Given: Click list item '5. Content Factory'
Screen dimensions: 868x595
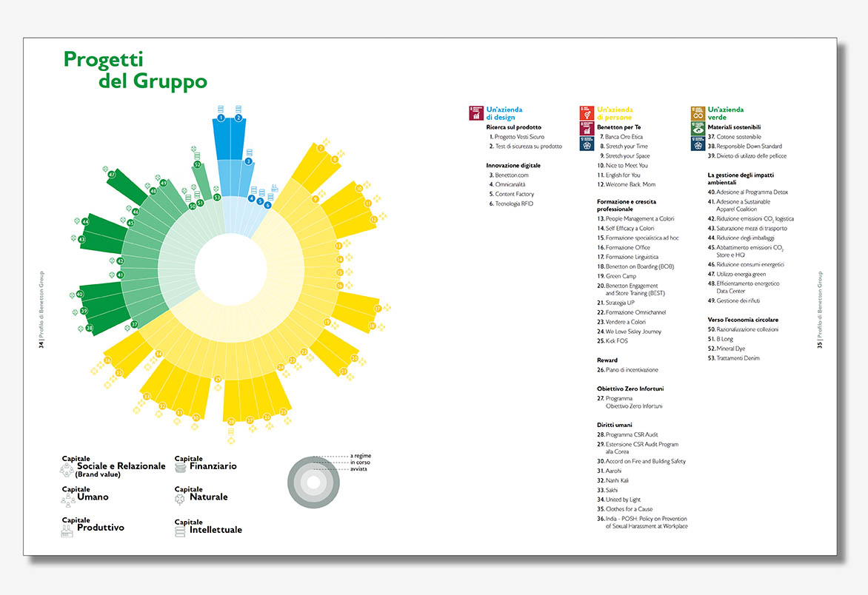Looking at the screenshot, I should (x=512, y=194).
